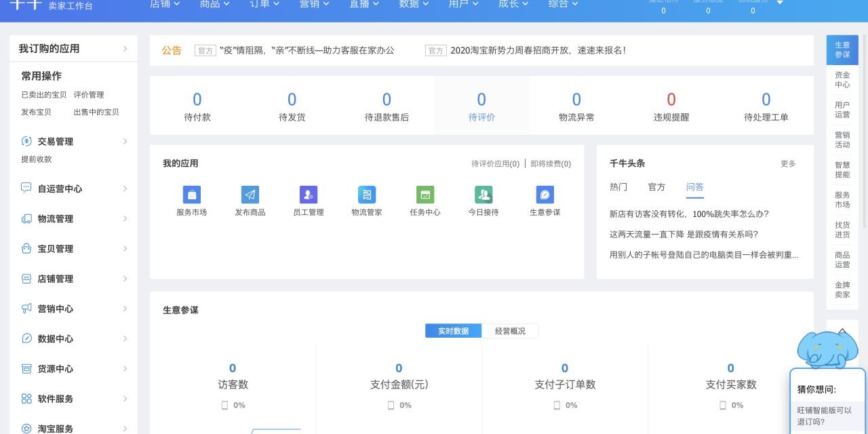Select the 问答 tab
The width and height of the screenshot is (868, 434).
coord(696,186)
